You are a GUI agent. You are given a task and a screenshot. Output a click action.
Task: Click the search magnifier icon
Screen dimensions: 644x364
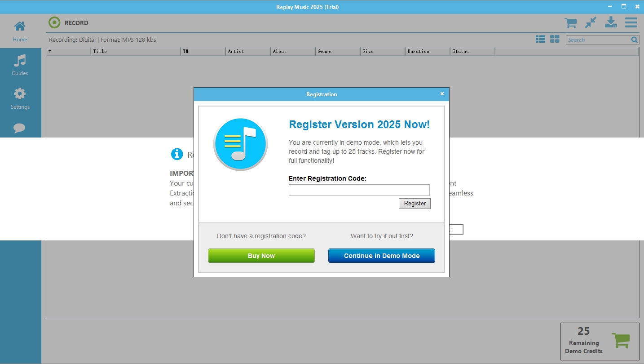pyautogui.click(x=635, y=40)
